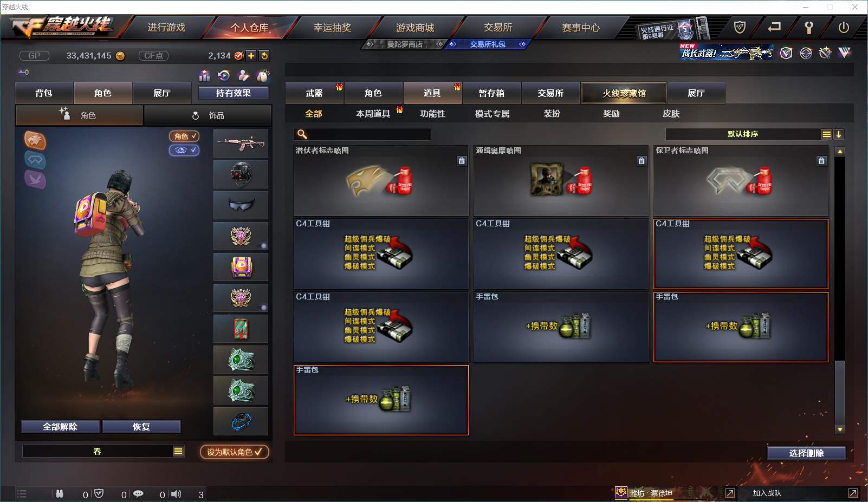Expand the 春 preset list dropdown
This screenshot has height=502, width=868.
coord(178,451)
